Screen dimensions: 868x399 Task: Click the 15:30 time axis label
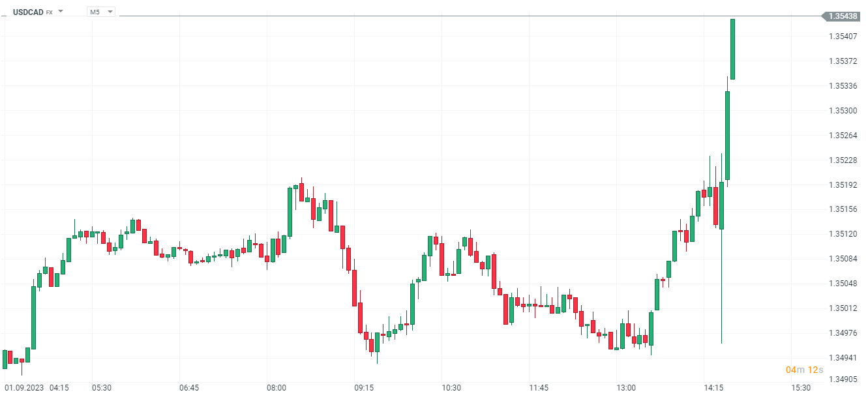[801, 388]
